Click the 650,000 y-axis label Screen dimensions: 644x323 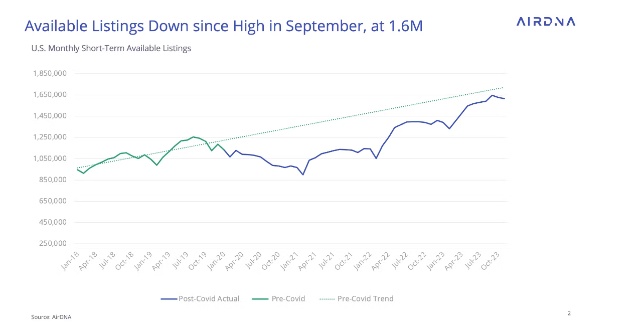pos(53,201)
